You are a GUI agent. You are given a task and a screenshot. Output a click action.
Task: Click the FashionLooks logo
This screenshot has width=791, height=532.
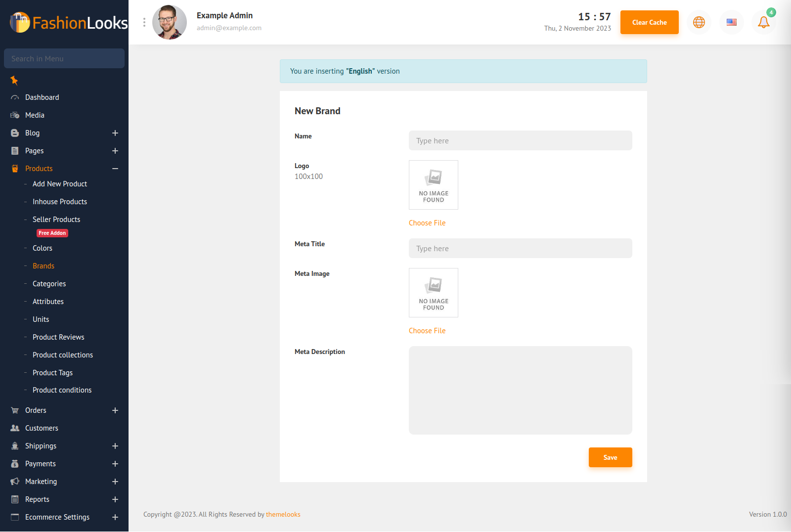point(69,23)
